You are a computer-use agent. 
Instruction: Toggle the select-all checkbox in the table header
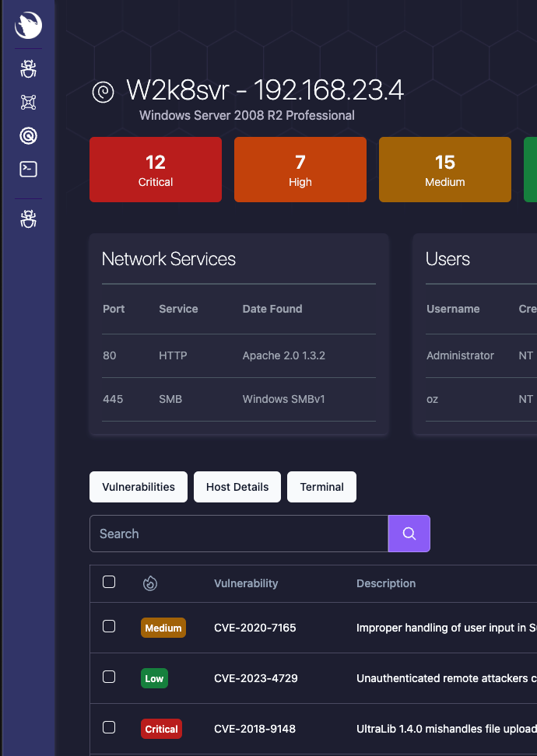point(109,582)
